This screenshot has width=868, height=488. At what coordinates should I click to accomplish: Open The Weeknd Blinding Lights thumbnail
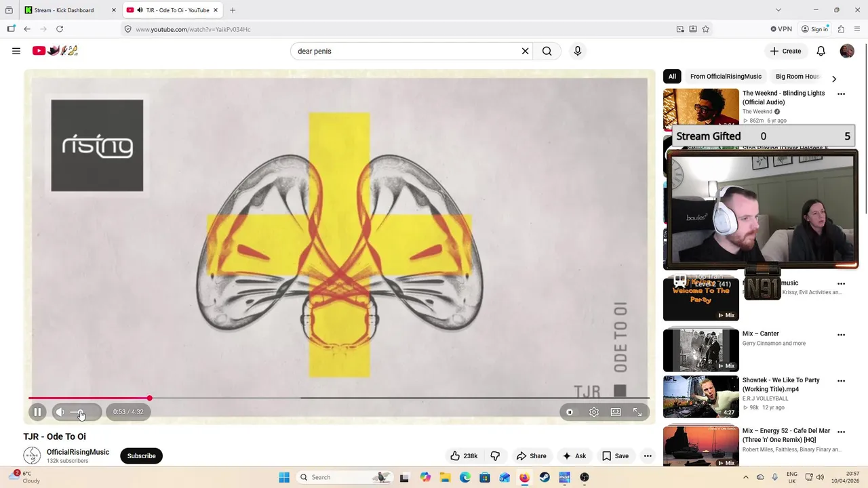tap(701, 109)
